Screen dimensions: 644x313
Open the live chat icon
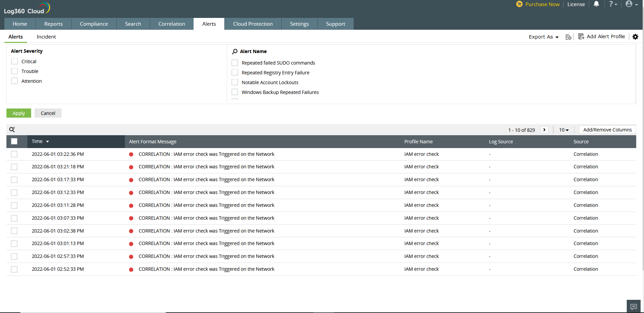click(x=634, y=306)
